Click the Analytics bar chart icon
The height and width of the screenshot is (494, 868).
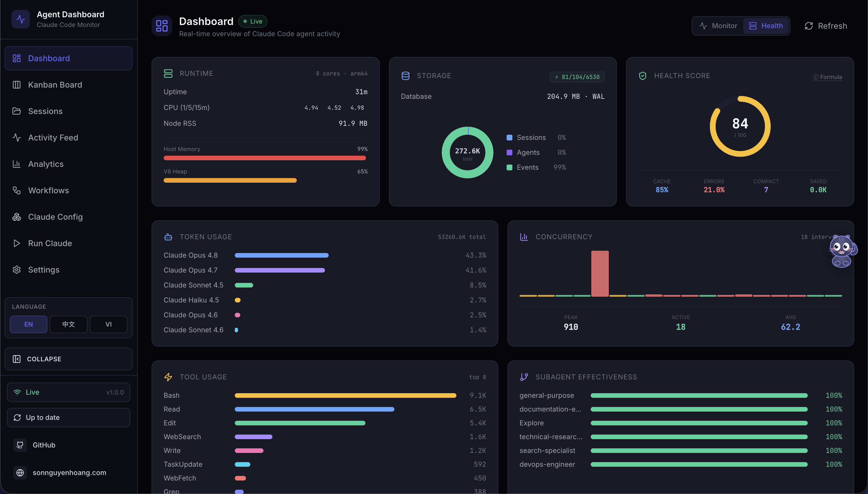(17, 164)
